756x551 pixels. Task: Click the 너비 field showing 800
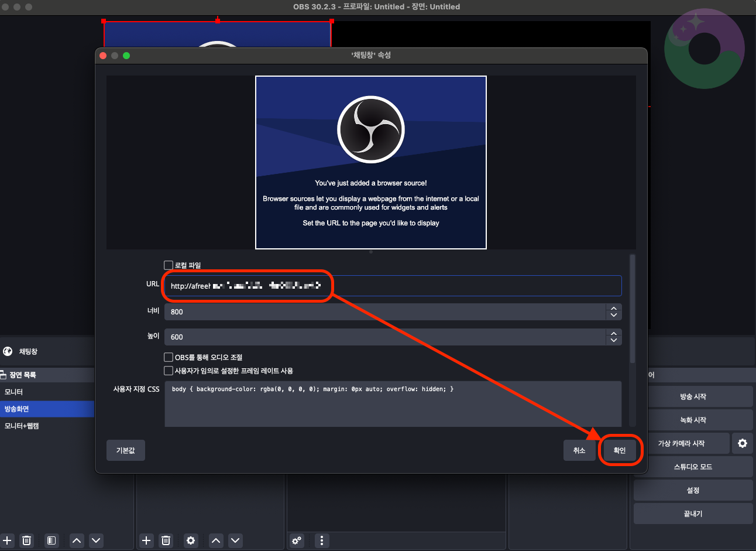pyautogui.click(x=385, y=312)
